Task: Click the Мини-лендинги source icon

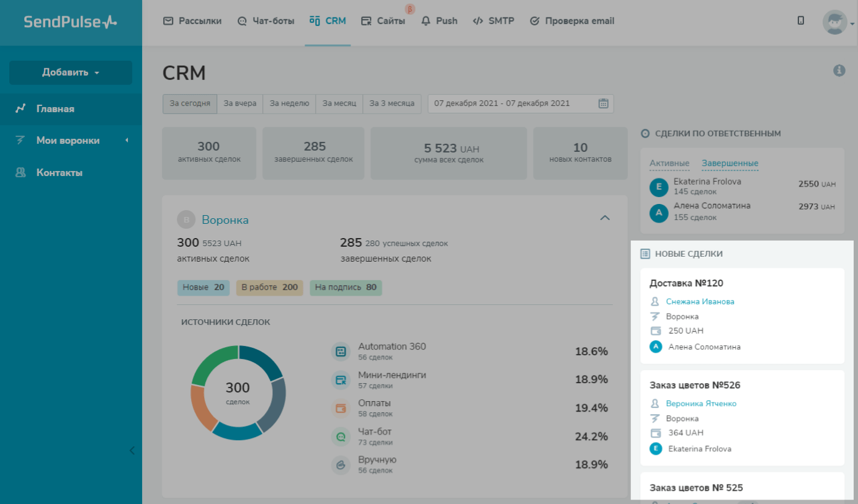Action: [x=340, y=380]
